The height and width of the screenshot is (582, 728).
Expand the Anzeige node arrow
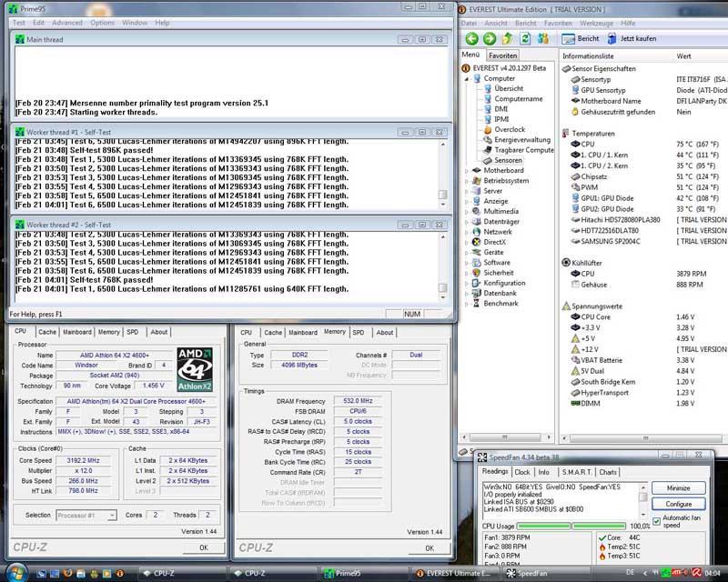tap(467, 201)
